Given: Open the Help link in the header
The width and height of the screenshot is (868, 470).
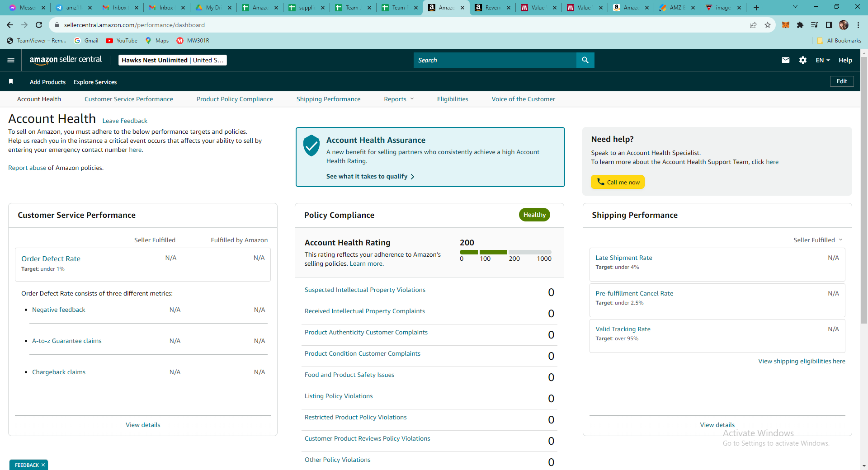Looking at the screenshot, I should [x=845, y=60].
